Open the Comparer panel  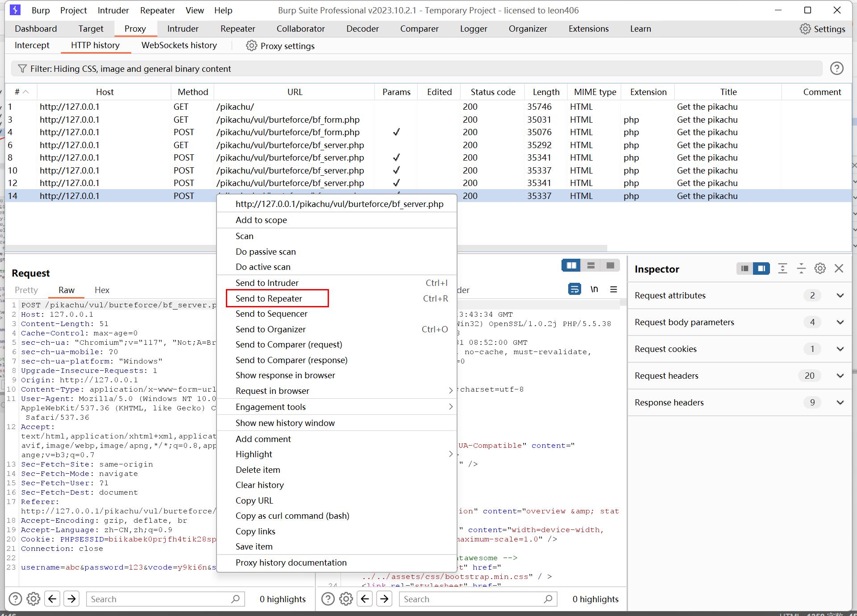point(419,29)
